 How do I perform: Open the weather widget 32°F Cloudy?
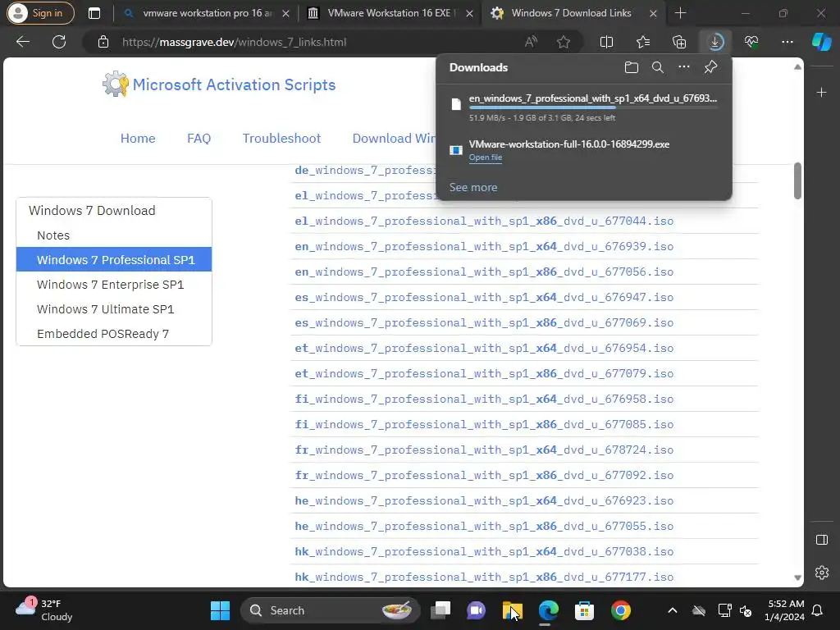(x=44, y=610)
